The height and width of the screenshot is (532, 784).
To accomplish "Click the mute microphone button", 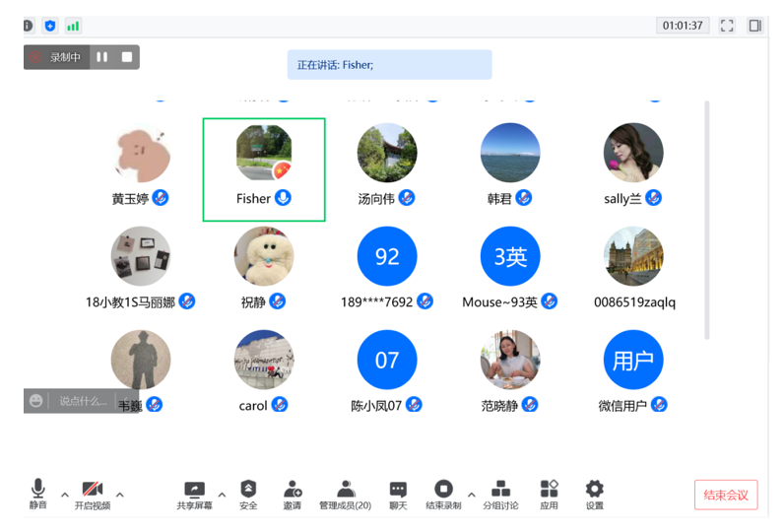I will 38,494.
